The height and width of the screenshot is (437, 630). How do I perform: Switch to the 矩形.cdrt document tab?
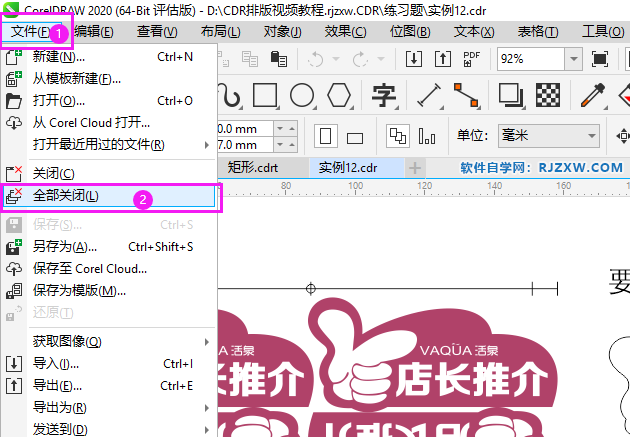point(253,167)
